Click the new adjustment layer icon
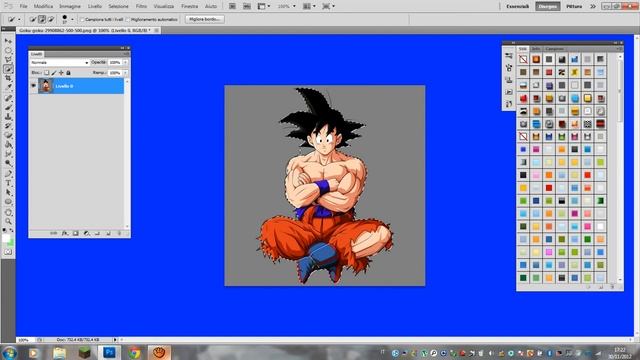 (87, 233)
